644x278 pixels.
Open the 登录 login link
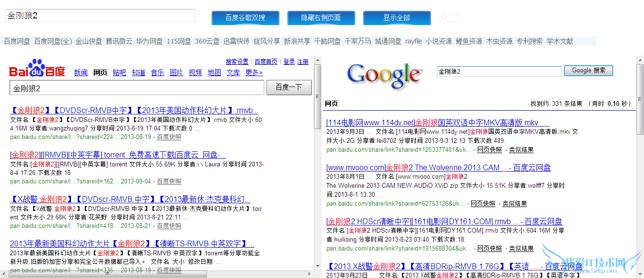(289, 62)
